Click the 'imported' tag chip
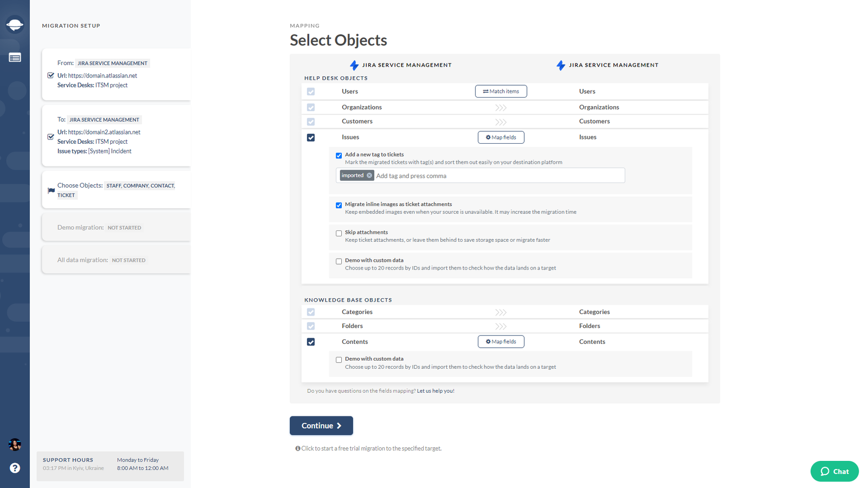The width and height of the screenshot is (868, 488). click(x=356, y=175)
